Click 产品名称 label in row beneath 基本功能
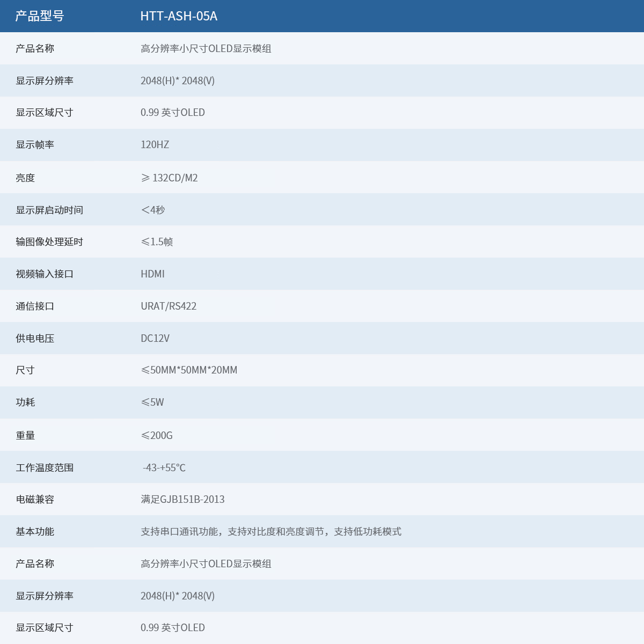644x644 pixels. pyautogui.click(x=35, y=564)
